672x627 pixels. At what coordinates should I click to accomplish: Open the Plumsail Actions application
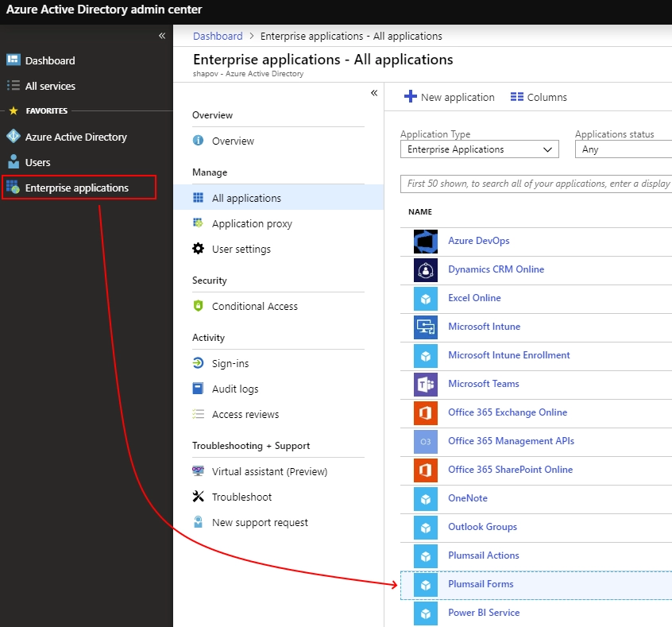point(484,555)
